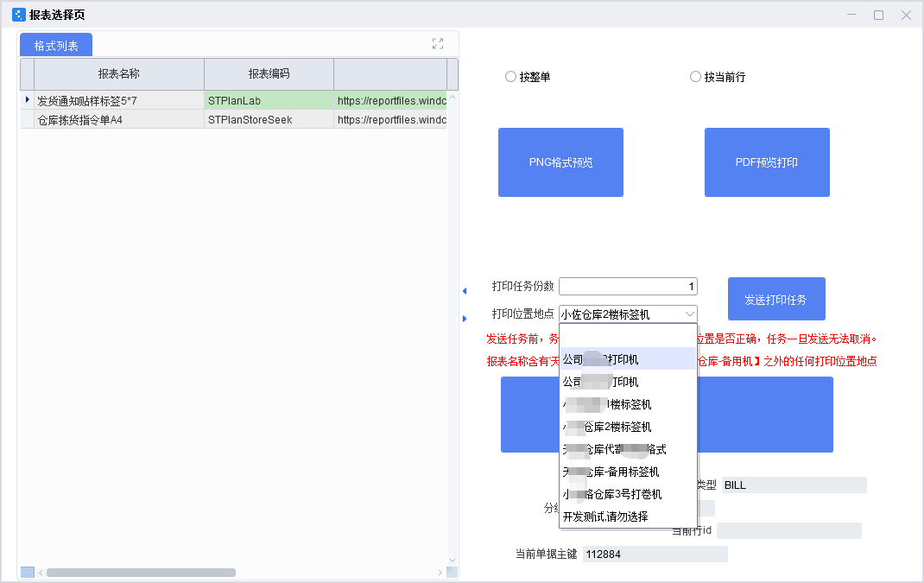Click the 当前行id input field

tap(789, 530)
